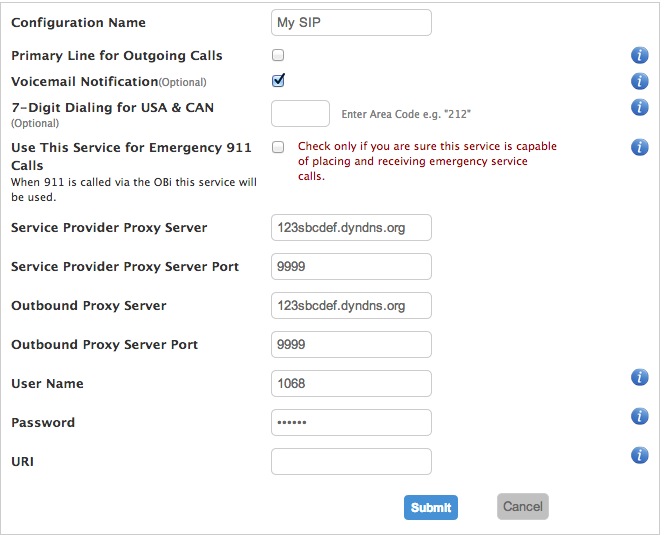The height and width of the screenshot is (535, 668).
Task: Check the Emergency 911 Calls service checkbox
Action: pos(278,147)
